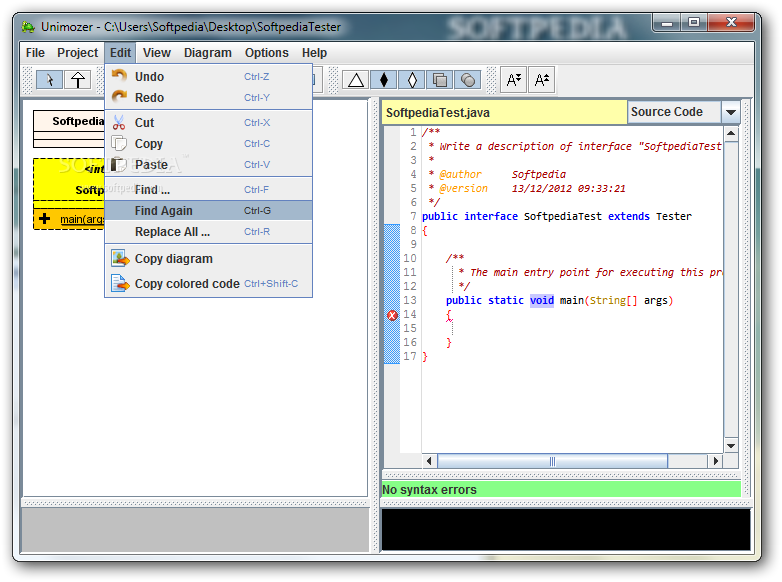Screen dimensions: 782x582
Task: Click the SoftpediaTest.java file title
Action: 438,113
